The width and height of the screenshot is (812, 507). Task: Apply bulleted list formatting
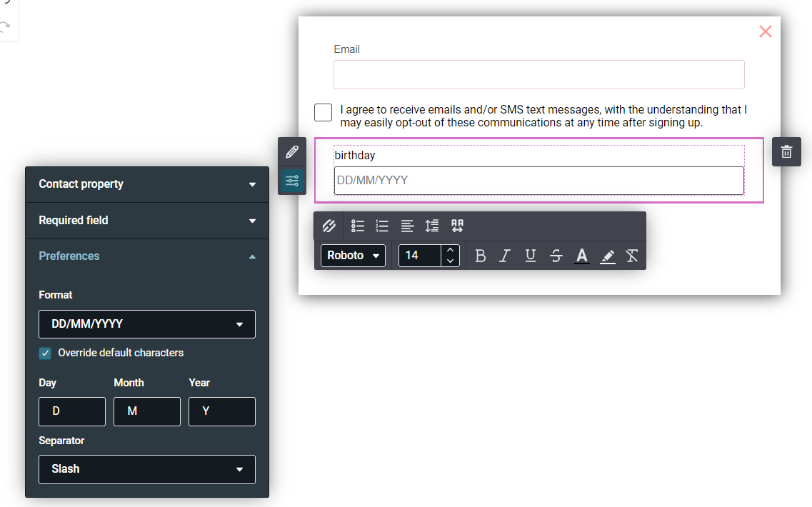click(357, 226)
